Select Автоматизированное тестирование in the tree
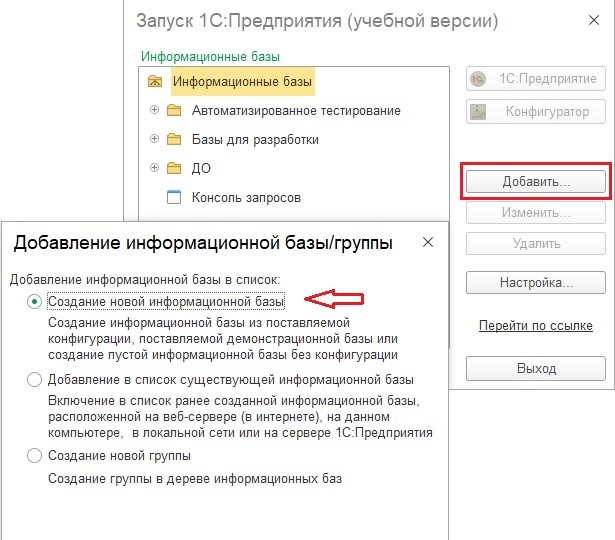Screen dimensions: 615x540 (x=296, y=111)
